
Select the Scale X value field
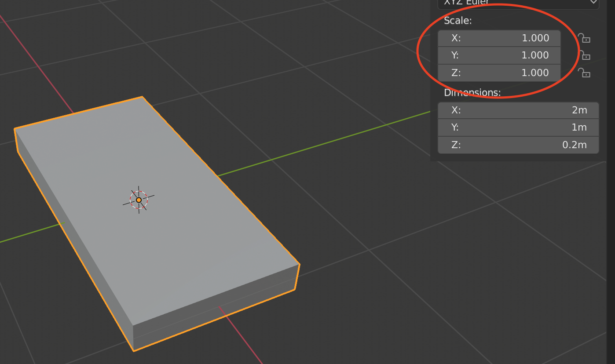(x=499, y=38)
